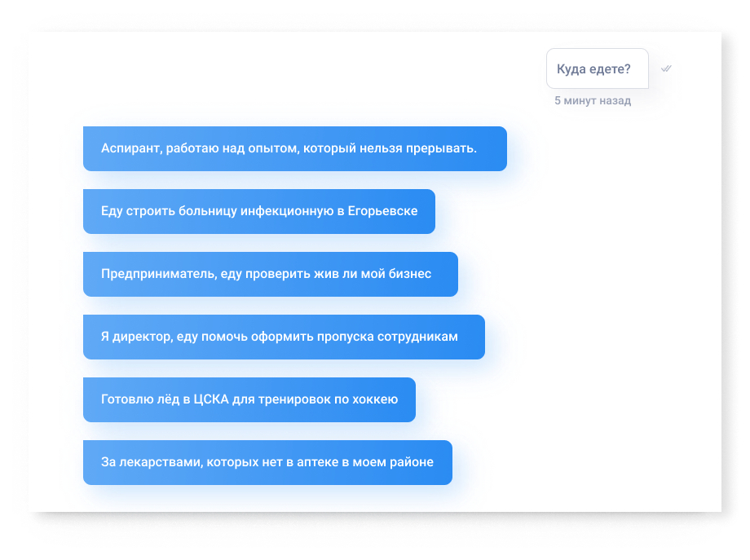
Task: Pick "За лекарствами, которых нет в аптеке" reply
Action: coord(267,462)
